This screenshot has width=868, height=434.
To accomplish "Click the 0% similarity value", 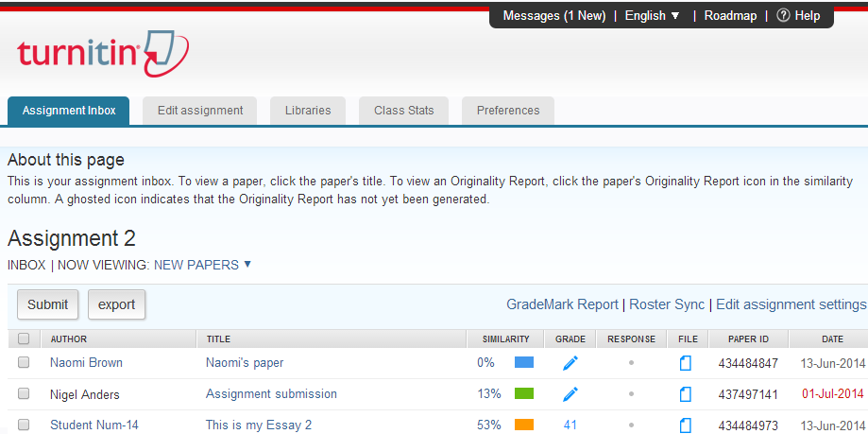I will pos(485,362).
